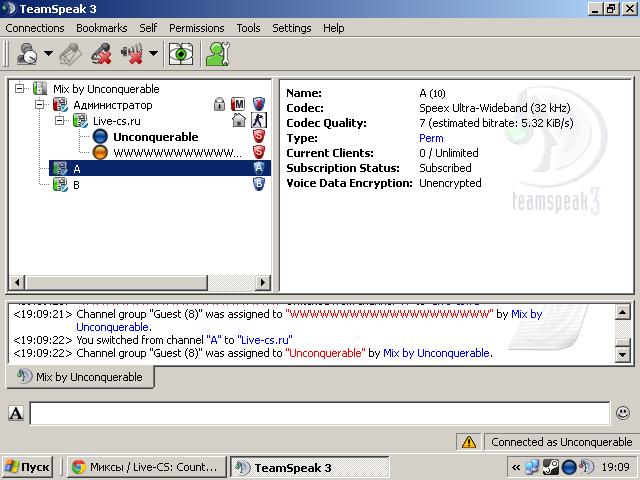The width and height of the screenshot is (640, 480).
Task: Click the red M moderated icon
Action: pos(238,104)
